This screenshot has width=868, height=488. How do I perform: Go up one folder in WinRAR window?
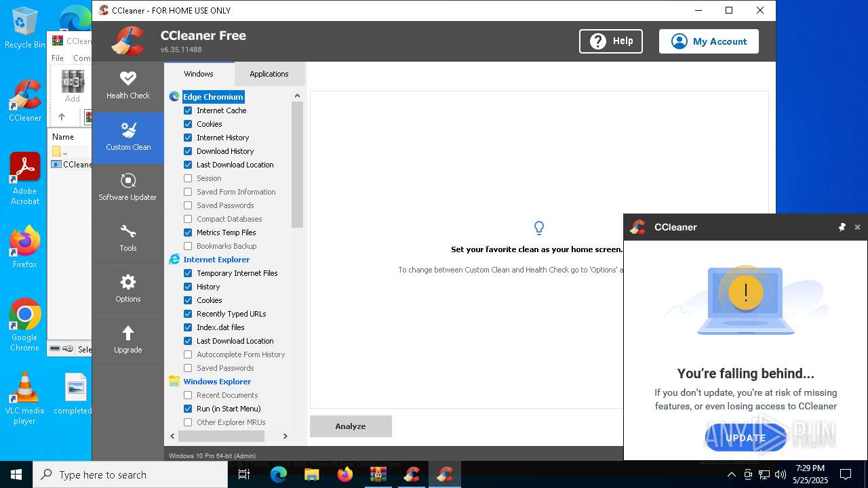(x=62, y=117)
